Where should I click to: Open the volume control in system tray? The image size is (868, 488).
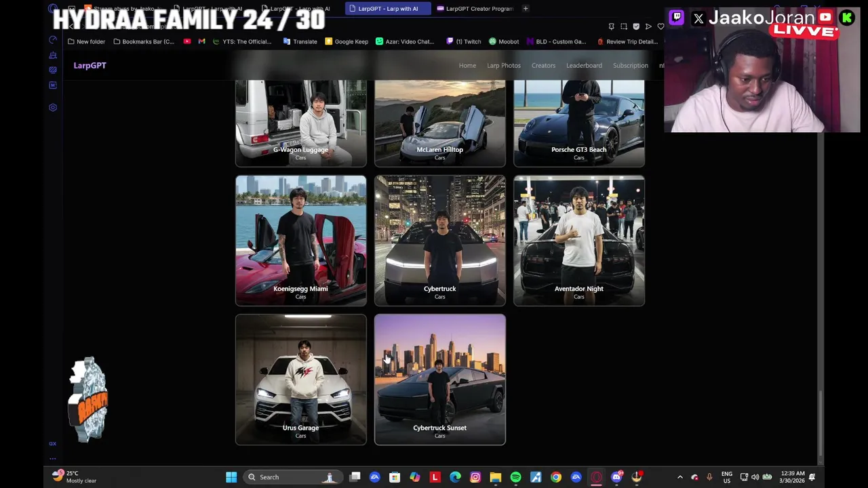pyautogui.click(x=755, y=477)
